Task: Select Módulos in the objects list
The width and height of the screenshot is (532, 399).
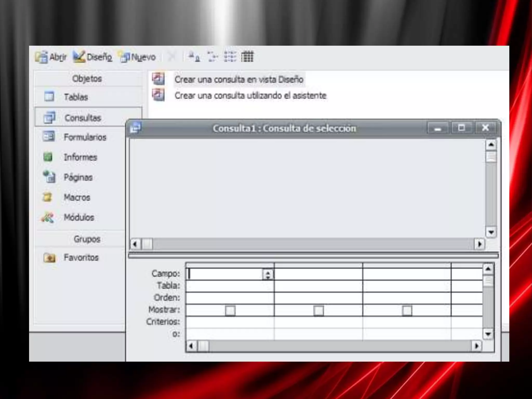Action: [x=79, y=217]
